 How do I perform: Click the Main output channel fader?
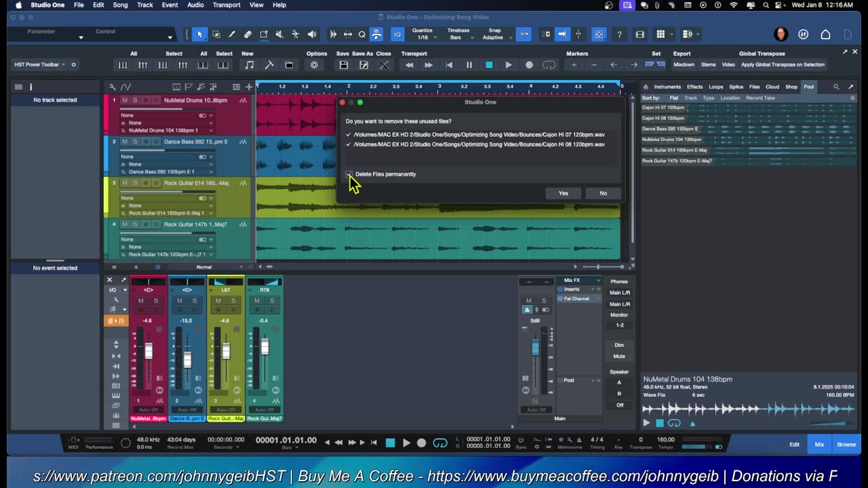535,347
